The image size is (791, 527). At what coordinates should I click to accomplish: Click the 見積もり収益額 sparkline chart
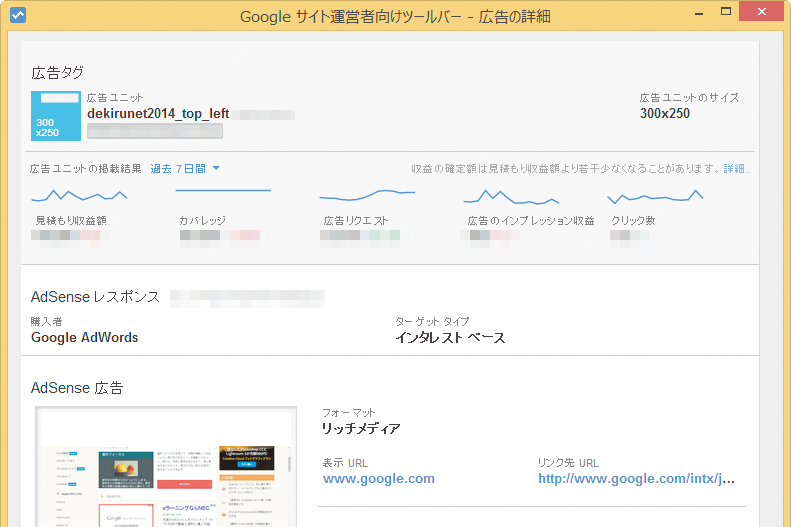point(79,196)
